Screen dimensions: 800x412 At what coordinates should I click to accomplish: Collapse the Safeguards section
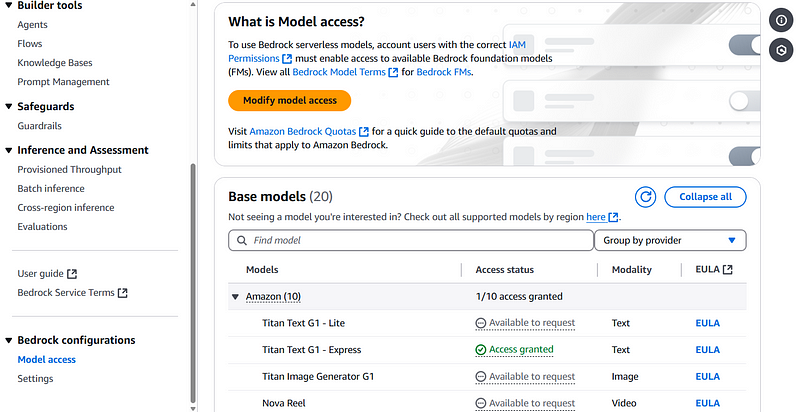click(x=9, y=107)
